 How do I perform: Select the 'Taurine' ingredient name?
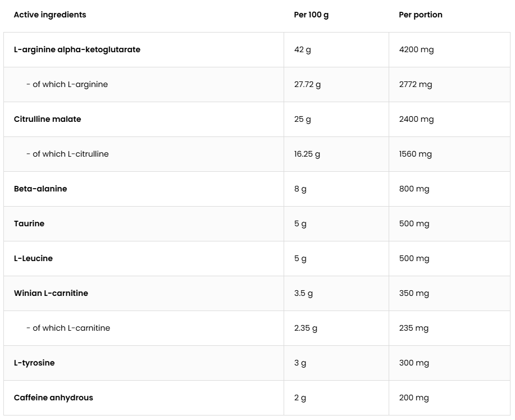[29, 224]
